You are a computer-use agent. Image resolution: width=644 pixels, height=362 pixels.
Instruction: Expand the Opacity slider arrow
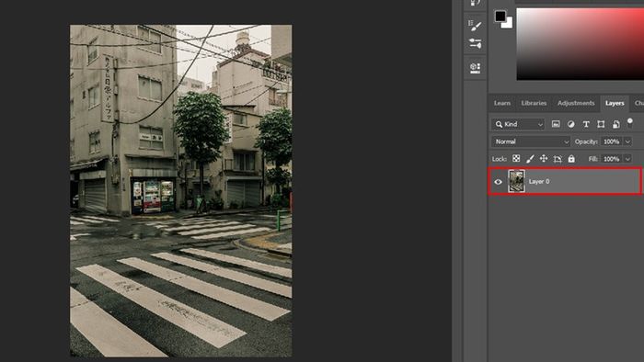(627, 141)
